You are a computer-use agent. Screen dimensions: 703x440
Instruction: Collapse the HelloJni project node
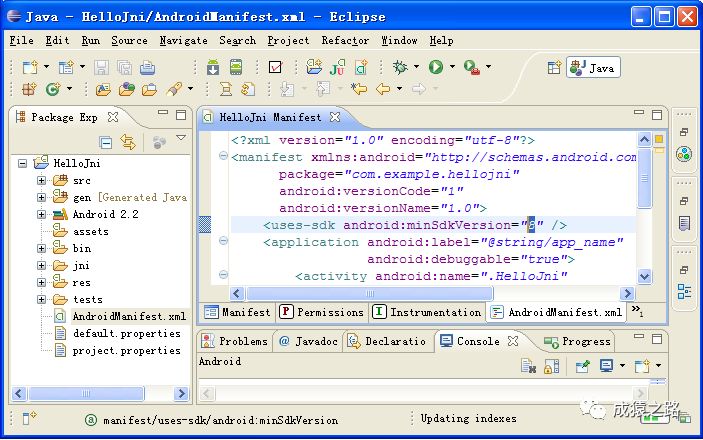click(x=22, y=163)
